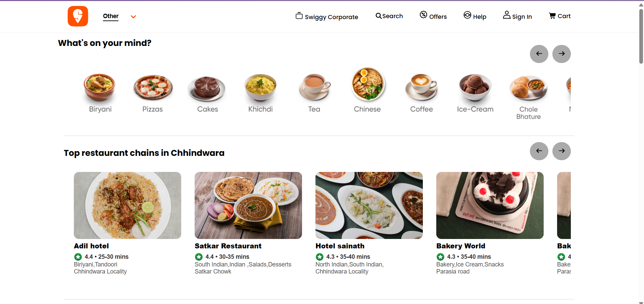Select the Tea food category
This screenshot has height=304, width=644.
coord(314,89)
